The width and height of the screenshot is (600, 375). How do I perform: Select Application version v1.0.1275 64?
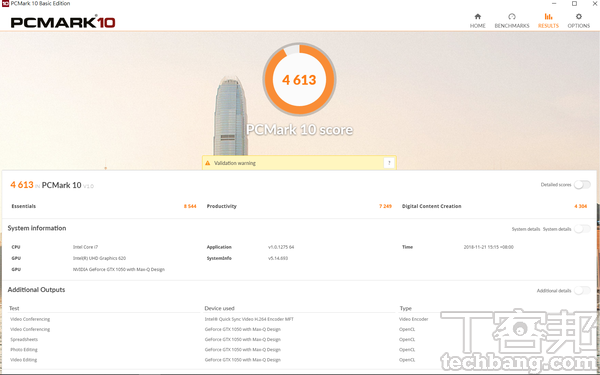click(x=281, y=247)
